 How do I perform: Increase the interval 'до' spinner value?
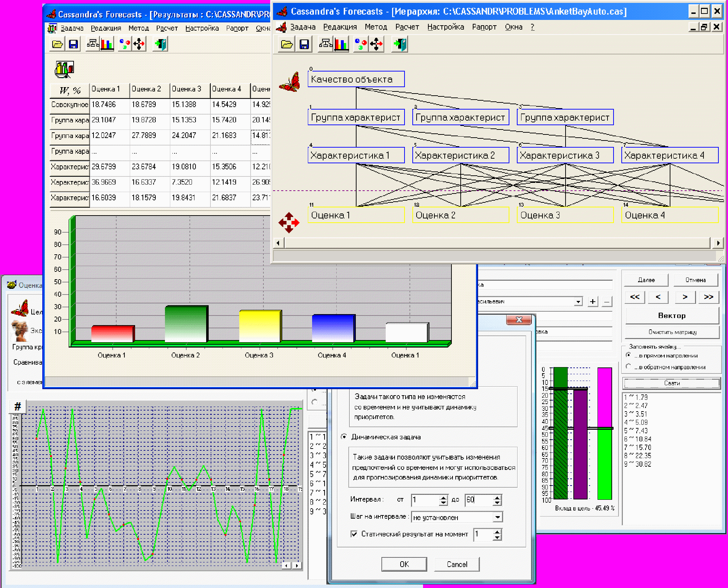pos(497,497)
